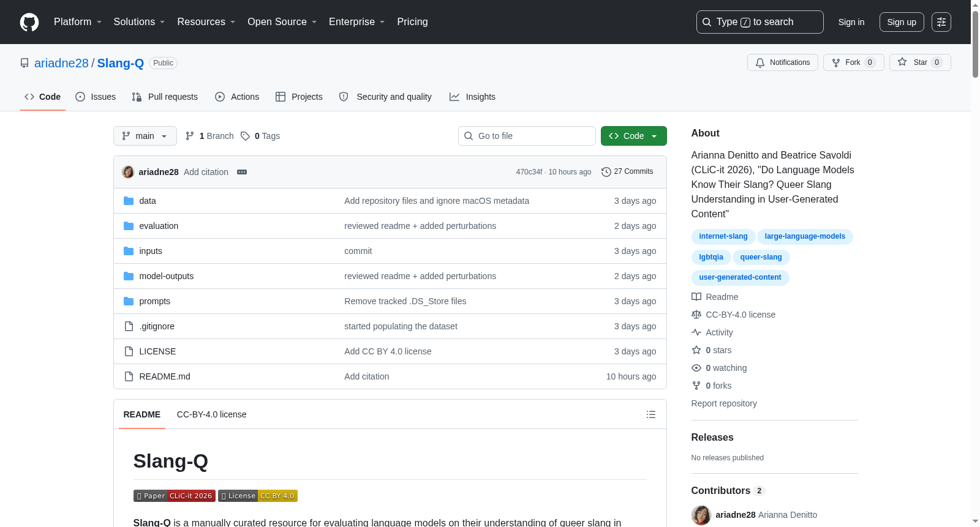
Task: Focus the Go to file search field
Action: (527, 136)
